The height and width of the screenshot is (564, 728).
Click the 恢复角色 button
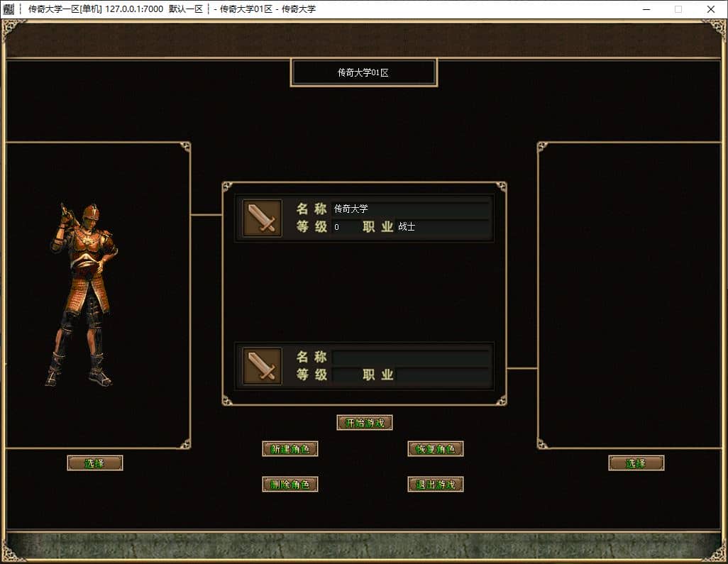tap(436, 449)
